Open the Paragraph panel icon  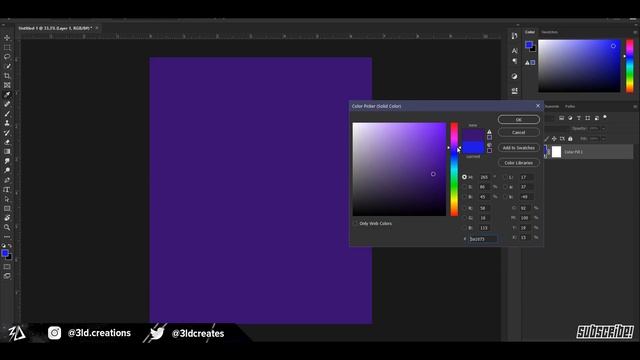[514, 61]
